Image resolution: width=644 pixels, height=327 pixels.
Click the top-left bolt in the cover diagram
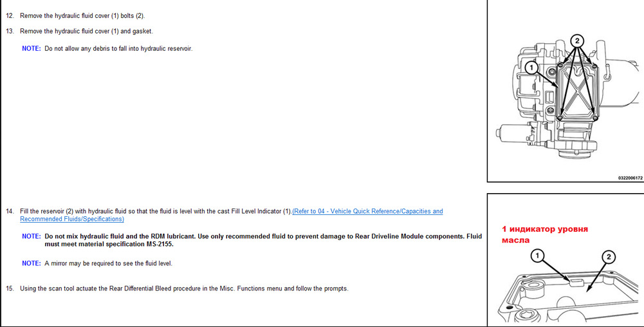(560, 66)
